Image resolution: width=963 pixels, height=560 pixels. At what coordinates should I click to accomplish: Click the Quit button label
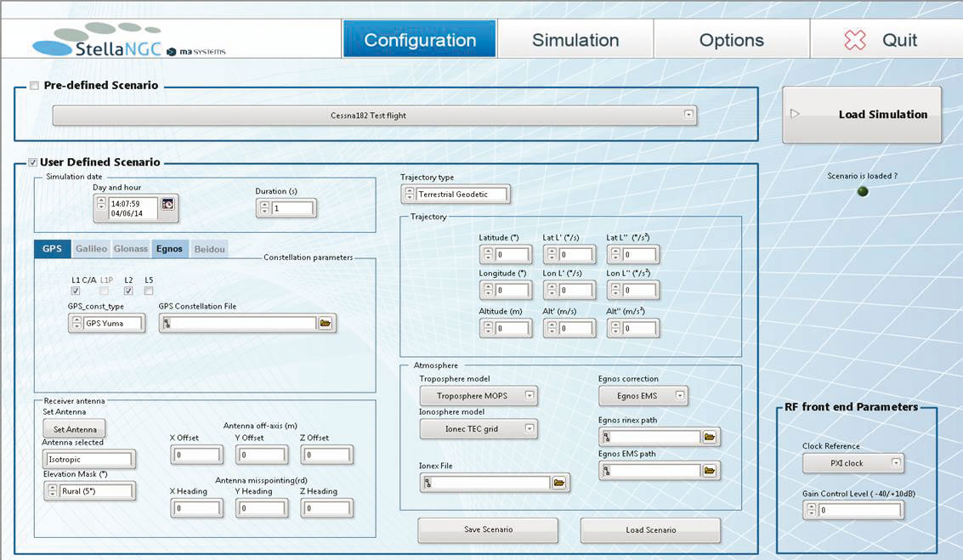(x=899, y=40)
